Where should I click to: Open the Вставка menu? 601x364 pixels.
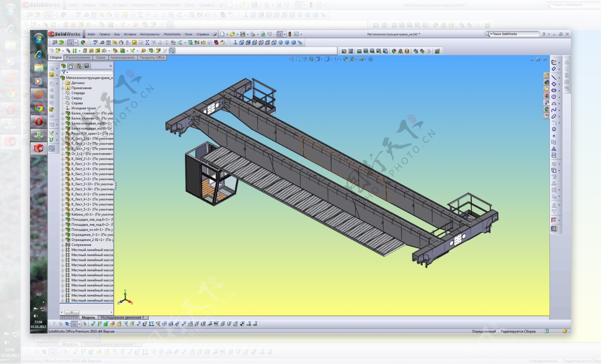click(130, 34)
